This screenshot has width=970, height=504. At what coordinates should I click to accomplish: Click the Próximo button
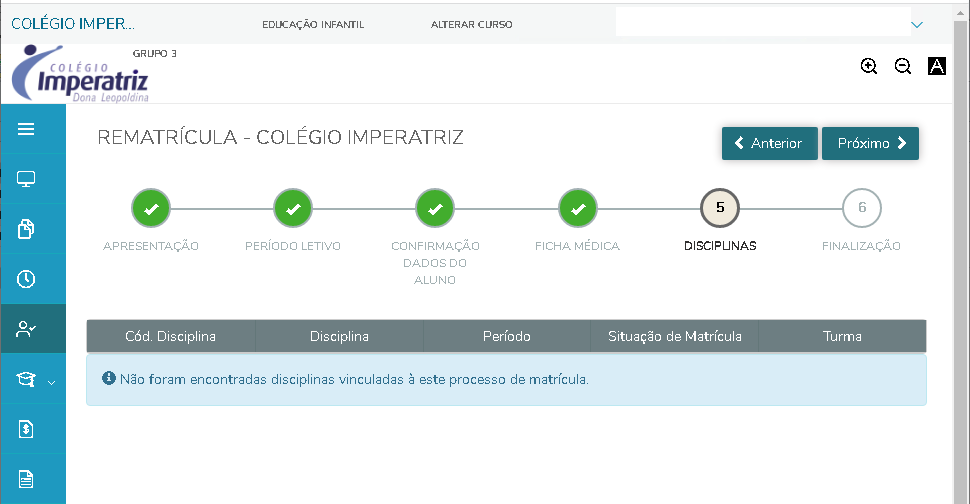pyautogui.click(x=870, y=143)
